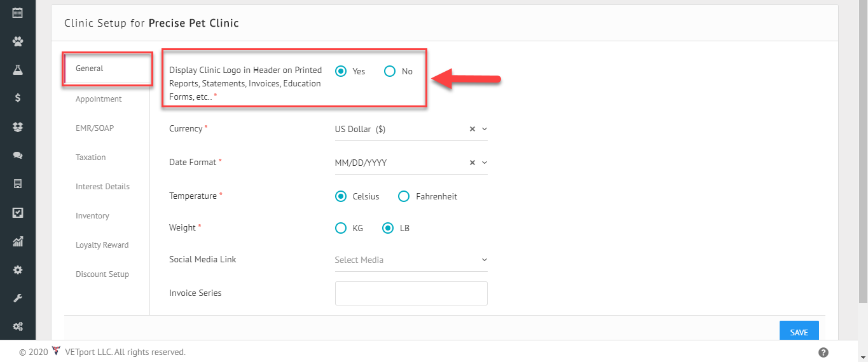Select KG weight unit
This screenshot has height=362, width=868.
pyautogui.click(x=341, y=228)
